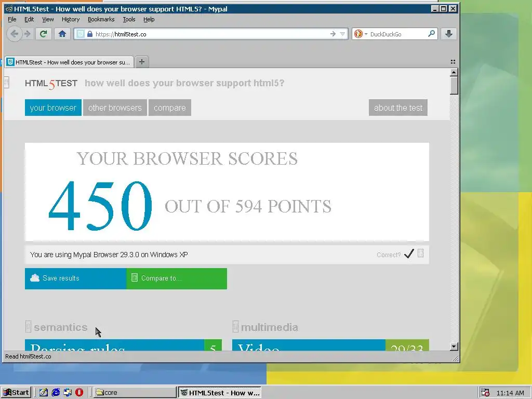This screenshot has height=399, width=532.
Task: Open the Tools menu
Action: point(129,19)
